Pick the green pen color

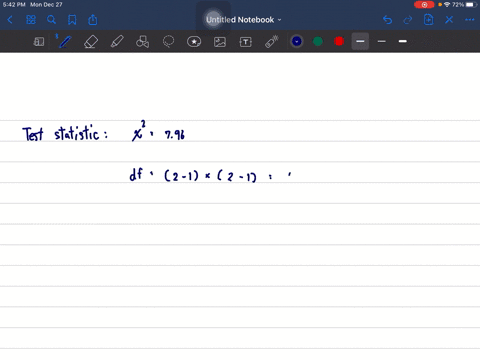coord(318,41)
